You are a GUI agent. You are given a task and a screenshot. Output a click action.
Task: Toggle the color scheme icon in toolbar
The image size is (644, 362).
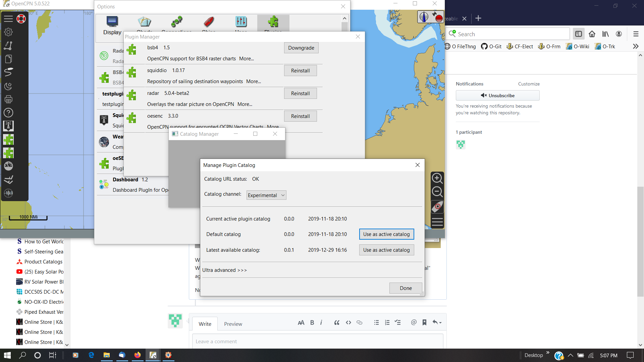pos(8,86)
